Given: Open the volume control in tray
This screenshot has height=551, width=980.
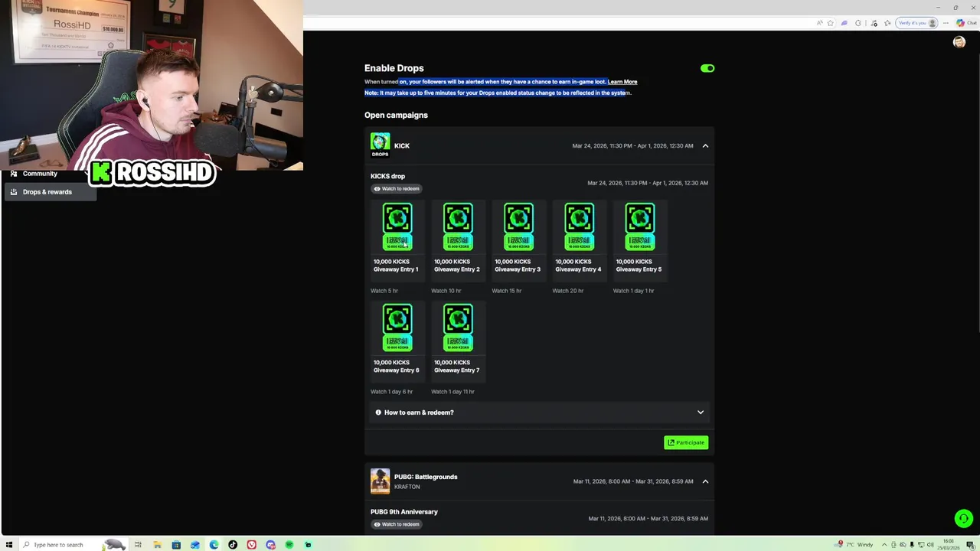Looking at the screenshot, I should coord(929,545).
